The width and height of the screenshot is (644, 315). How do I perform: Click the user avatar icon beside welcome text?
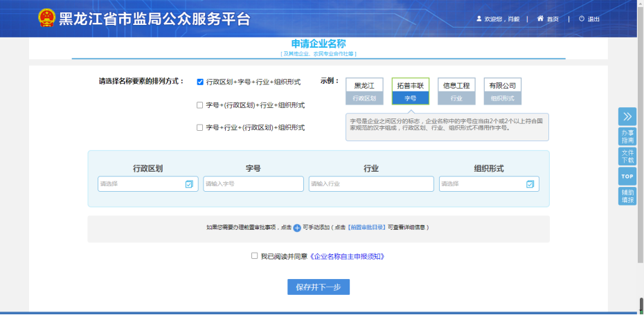[479, 19]
